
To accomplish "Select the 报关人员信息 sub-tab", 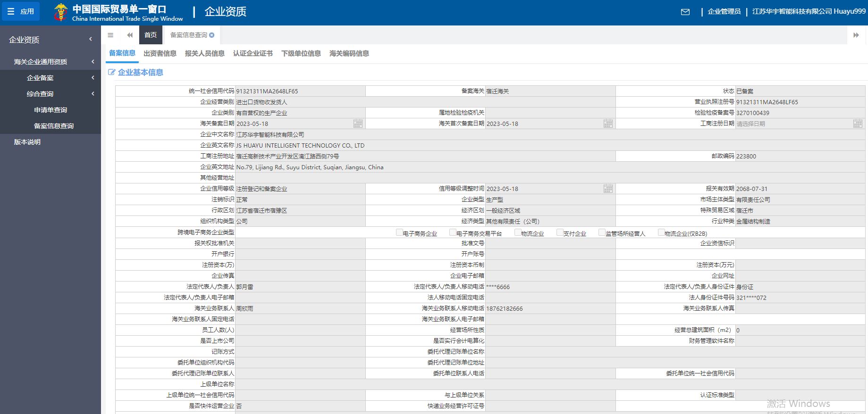I will point(205,53).
